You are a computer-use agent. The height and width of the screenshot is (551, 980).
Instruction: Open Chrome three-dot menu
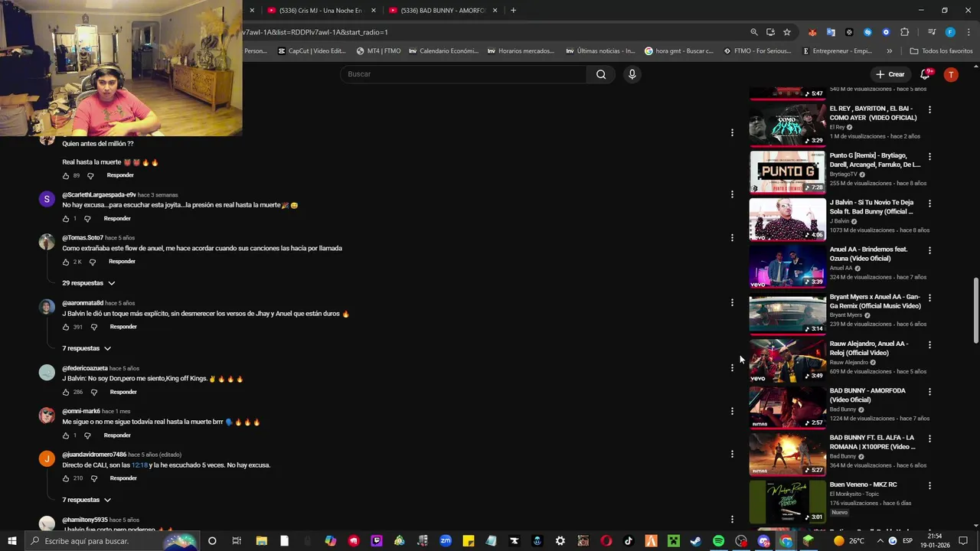pos(967,32)
